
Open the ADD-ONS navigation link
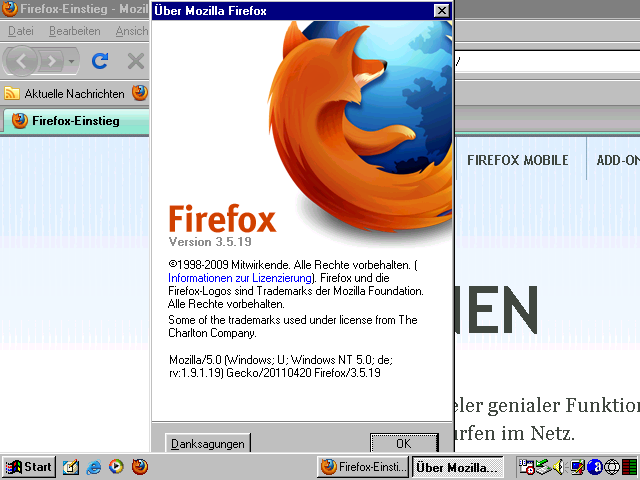[x=618, y=160]
